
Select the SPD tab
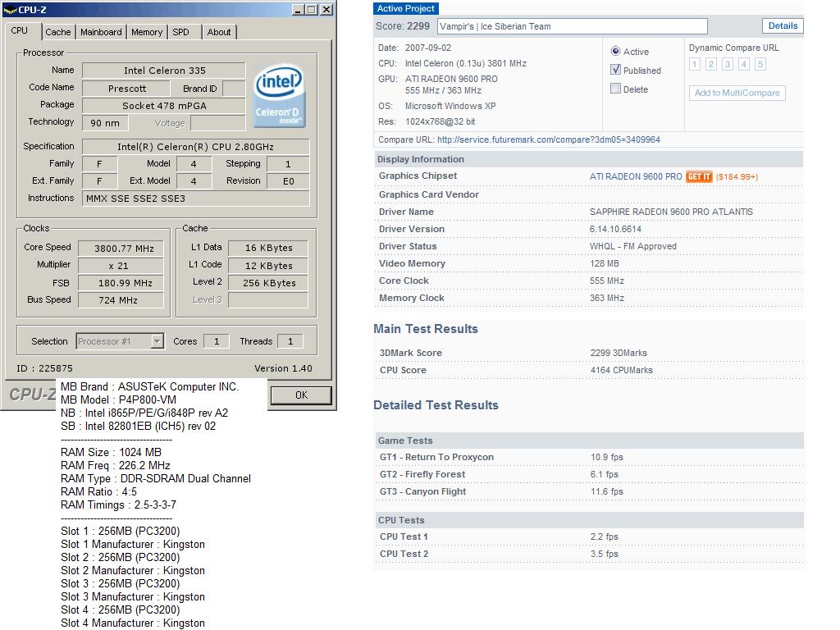pos(181,32)
